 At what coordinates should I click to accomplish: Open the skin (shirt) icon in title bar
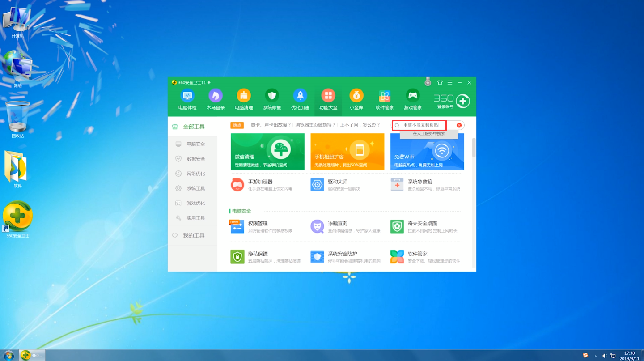440,83
